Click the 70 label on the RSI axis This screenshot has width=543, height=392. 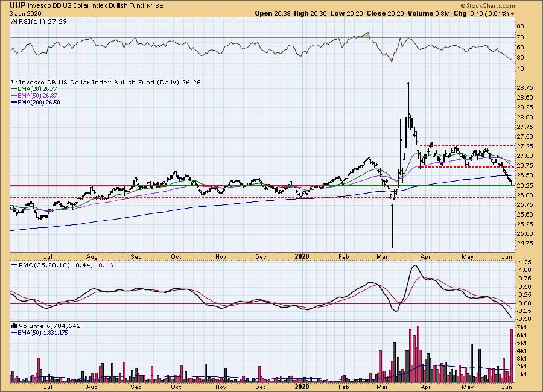pos(520,37)
